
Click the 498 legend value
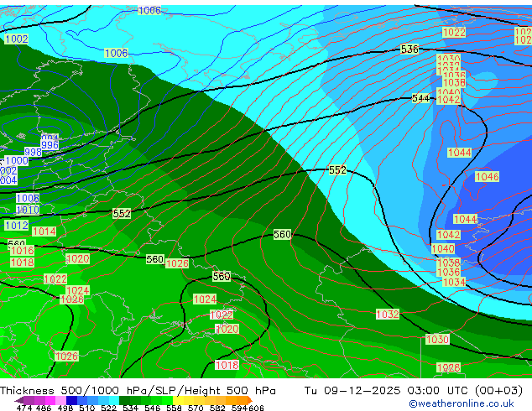pos(65,408)
